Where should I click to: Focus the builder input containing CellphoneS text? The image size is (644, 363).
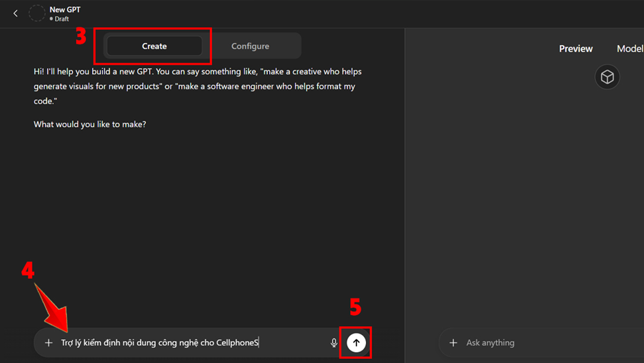click(x=191, y=343)
